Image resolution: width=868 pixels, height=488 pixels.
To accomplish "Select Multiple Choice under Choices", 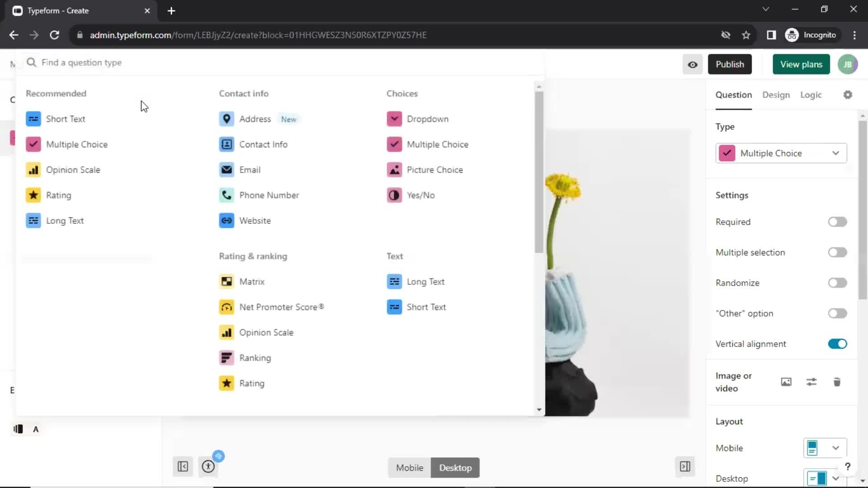I will [x=428, y=144].
